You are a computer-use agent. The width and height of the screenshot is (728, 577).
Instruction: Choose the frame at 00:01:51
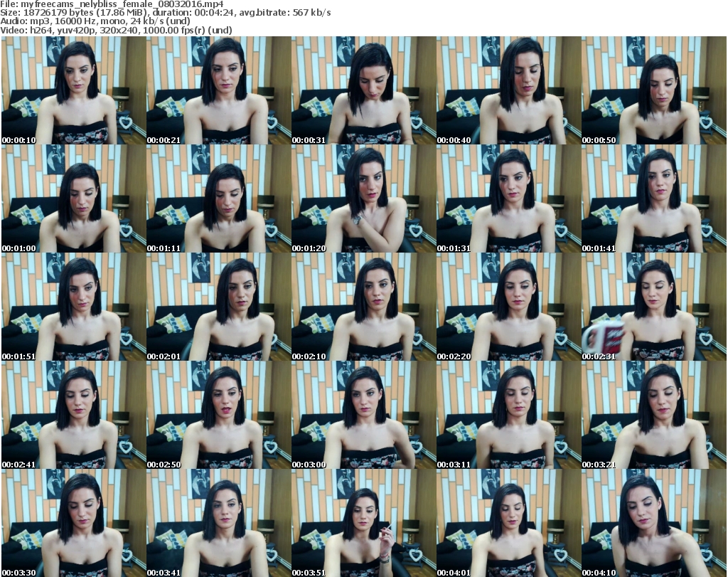(73, 307)
